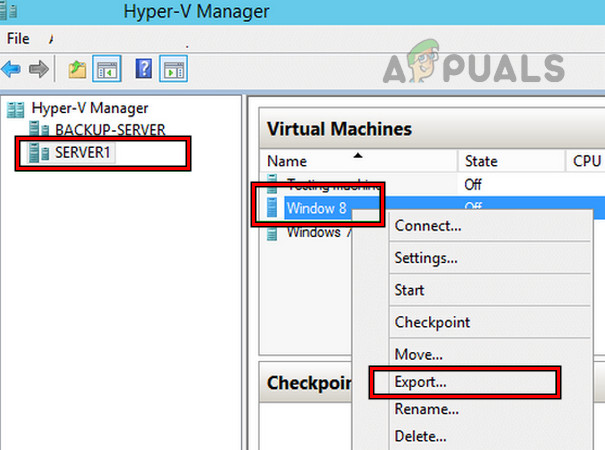Click the Window 8 virtual machine icon
The image size is (605, 450).
272,207
